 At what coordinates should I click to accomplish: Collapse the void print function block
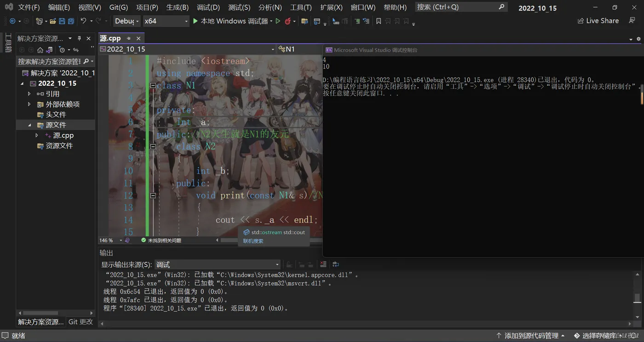(153, 195)
